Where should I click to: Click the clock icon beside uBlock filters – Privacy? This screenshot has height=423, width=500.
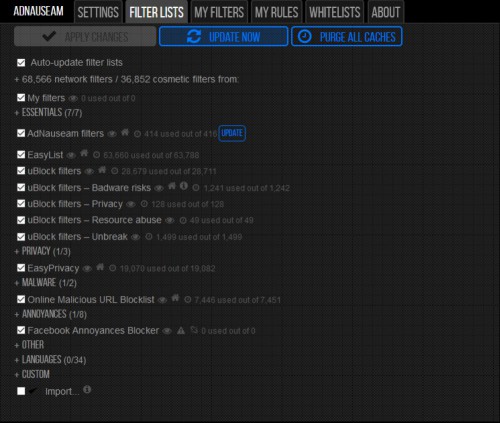coord(144,204)
